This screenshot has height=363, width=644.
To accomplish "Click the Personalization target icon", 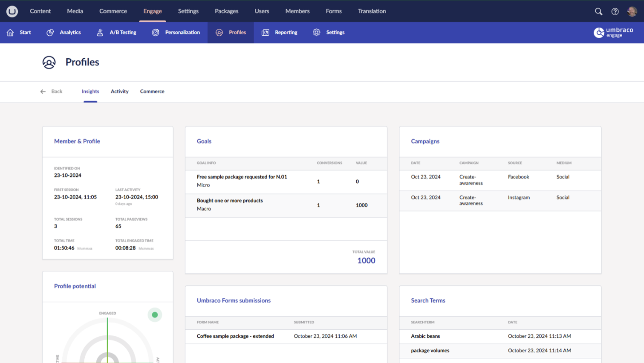I will pyautogui.click(x=155, y=33).
